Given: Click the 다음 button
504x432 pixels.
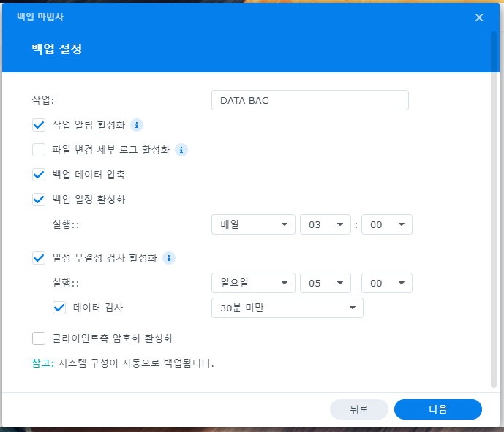Looking at the screenshot, I should click(x=437, y=409).
